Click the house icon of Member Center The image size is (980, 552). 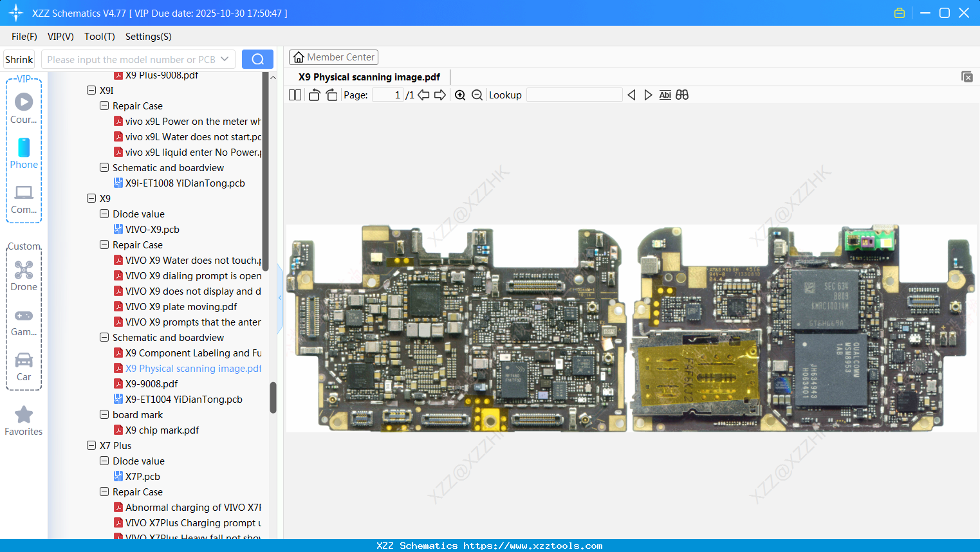pos(299,57)
